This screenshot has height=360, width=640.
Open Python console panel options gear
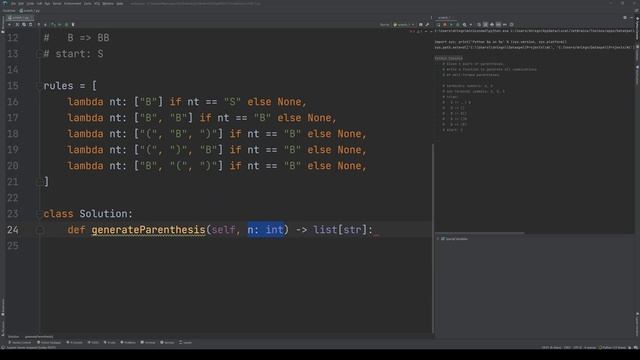pos(625,18)
